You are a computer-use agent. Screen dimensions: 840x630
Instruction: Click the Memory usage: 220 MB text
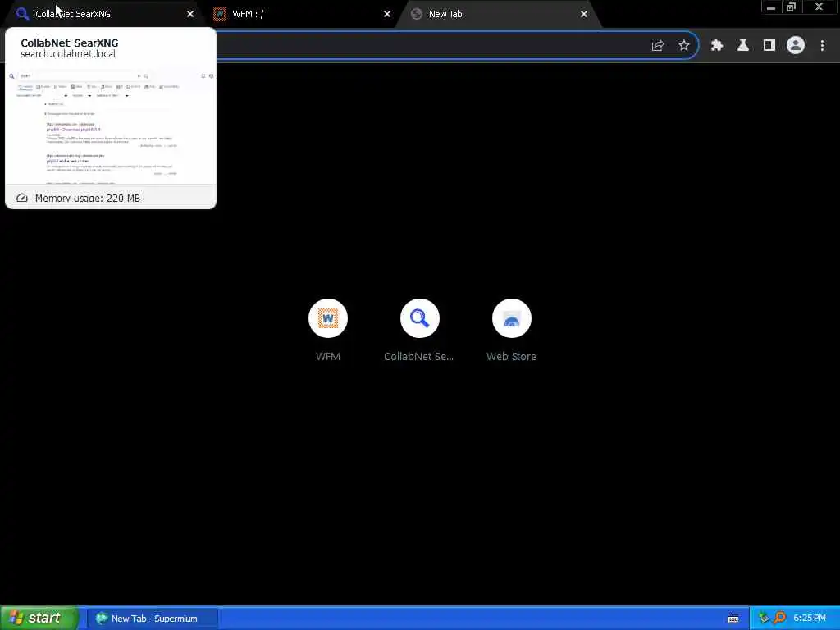point(87,199)
